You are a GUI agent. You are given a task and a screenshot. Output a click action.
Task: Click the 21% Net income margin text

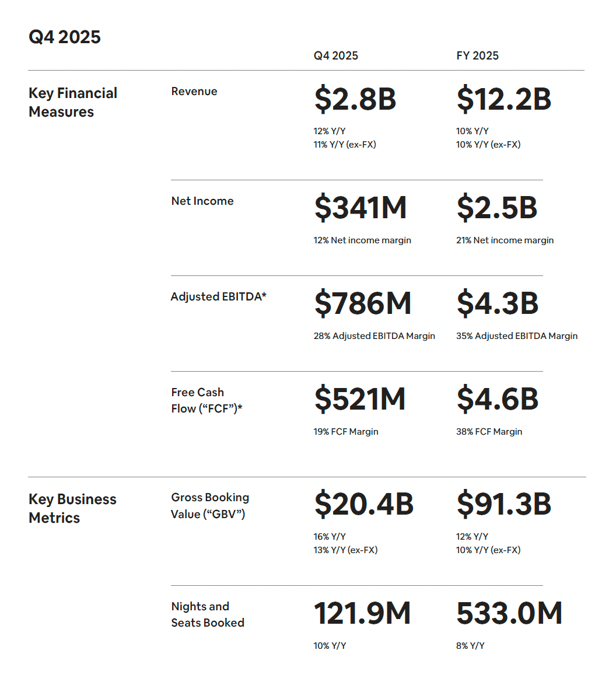[505, 240]
